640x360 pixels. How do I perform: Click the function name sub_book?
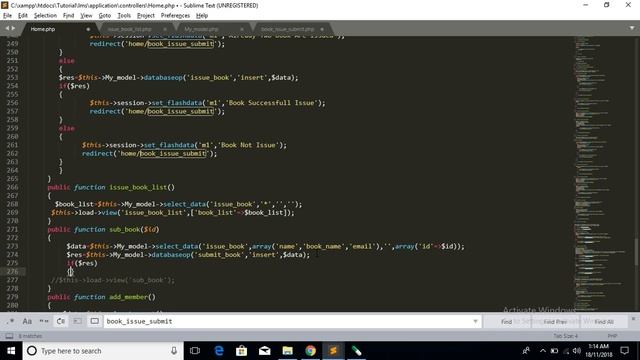point(124,229)
